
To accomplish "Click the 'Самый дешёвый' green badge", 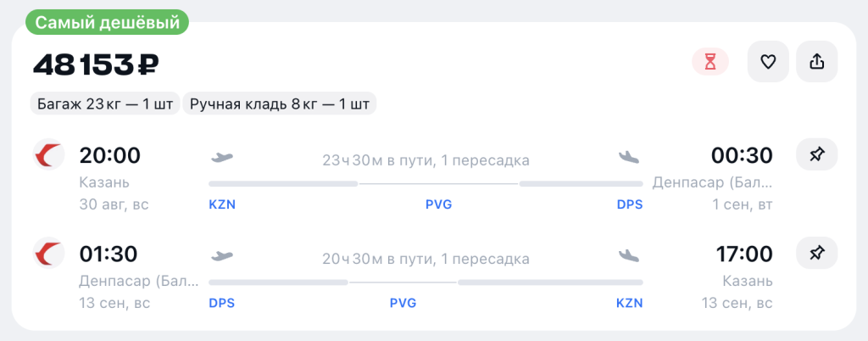I will click(108, 23).
